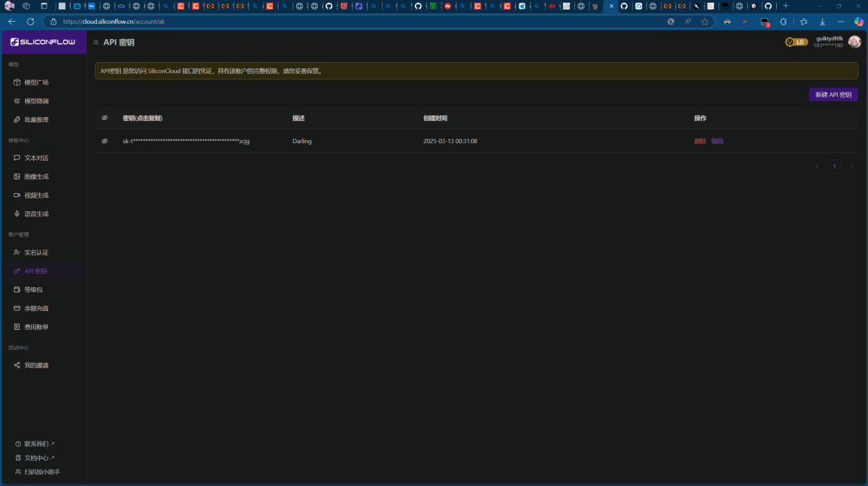Reveal the Darling API key with its eye icon
868x486 pixels.
pos(104,141)
